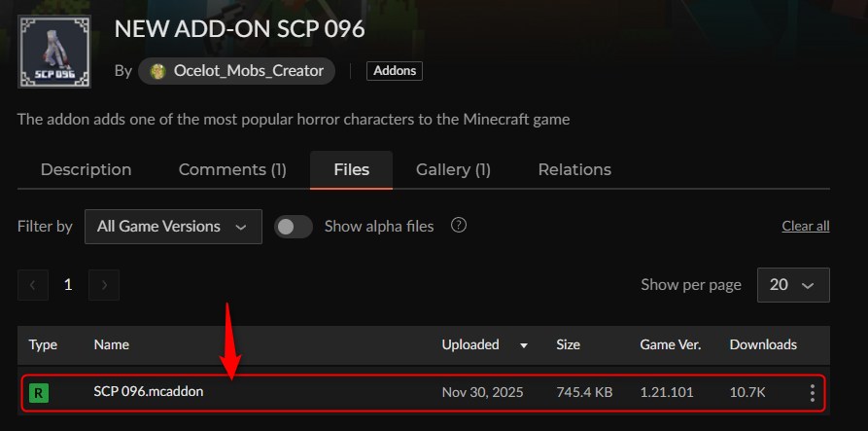Sort files by Size column
The image size is (868, 431).
tap(568, 344)
